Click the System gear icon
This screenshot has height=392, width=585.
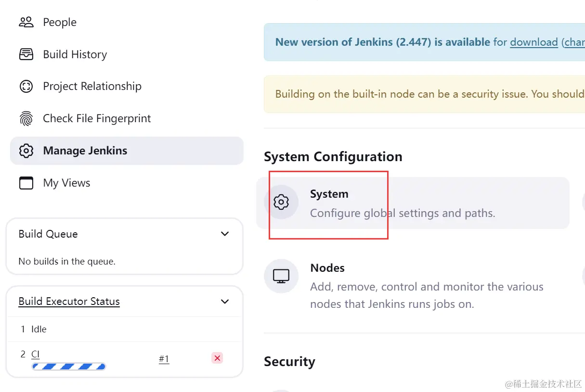point(281,202)
